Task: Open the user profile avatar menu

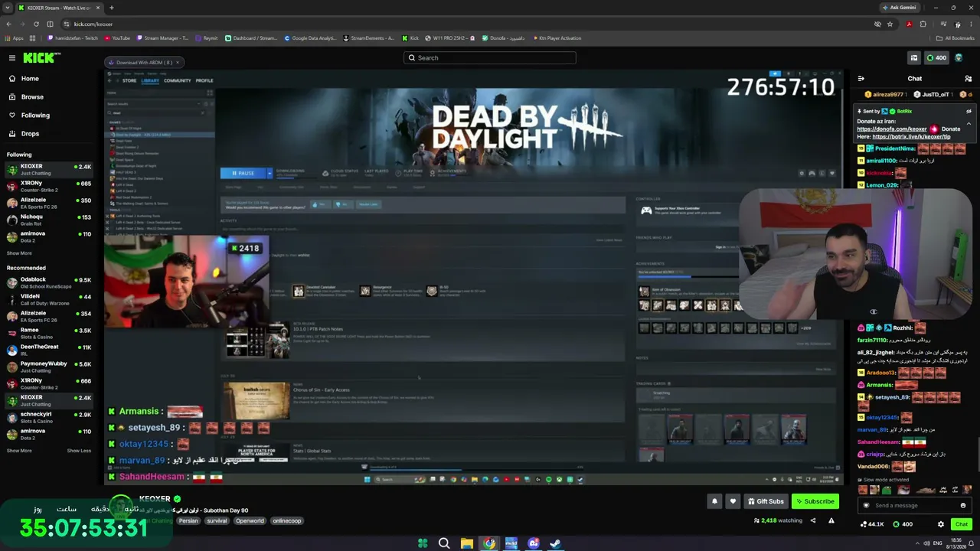Action: (x=959, y=57)
